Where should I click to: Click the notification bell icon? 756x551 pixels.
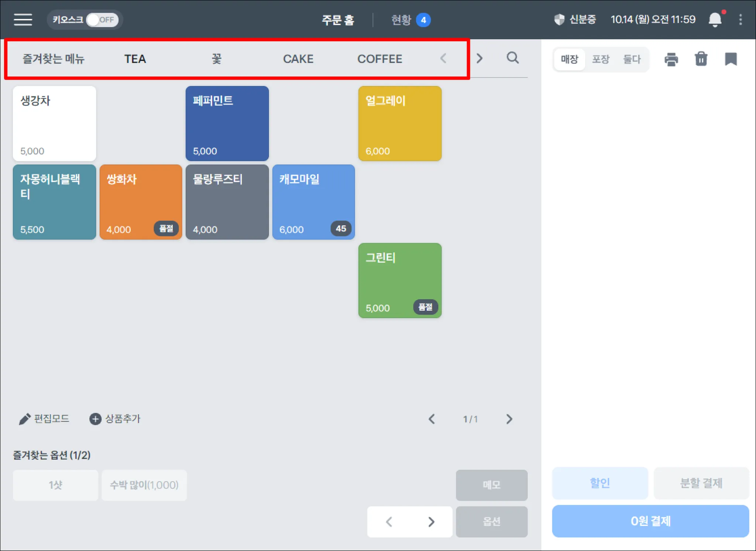715,20
